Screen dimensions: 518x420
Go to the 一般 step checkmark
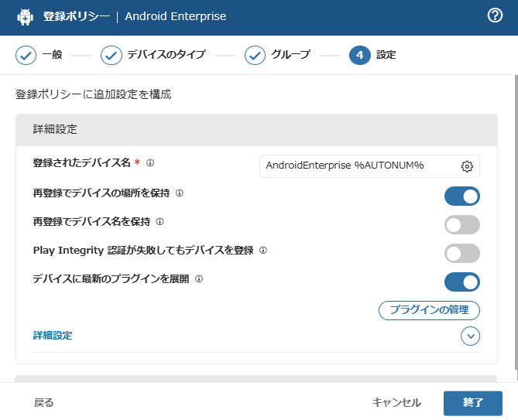tap(26, 55)
